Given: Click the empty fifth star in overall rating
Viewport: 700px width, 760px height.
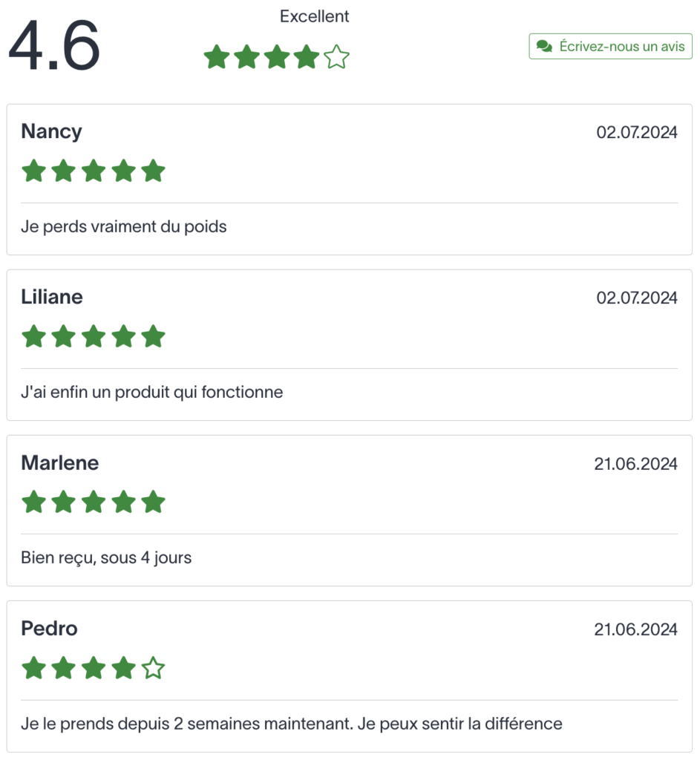Looking at the screenshot, I should [337, 56].
